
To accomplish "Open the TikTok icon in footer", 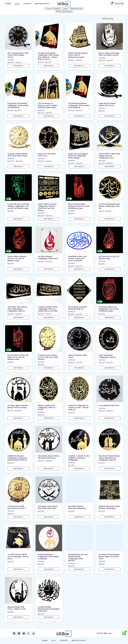I will [x=33, y=633].
